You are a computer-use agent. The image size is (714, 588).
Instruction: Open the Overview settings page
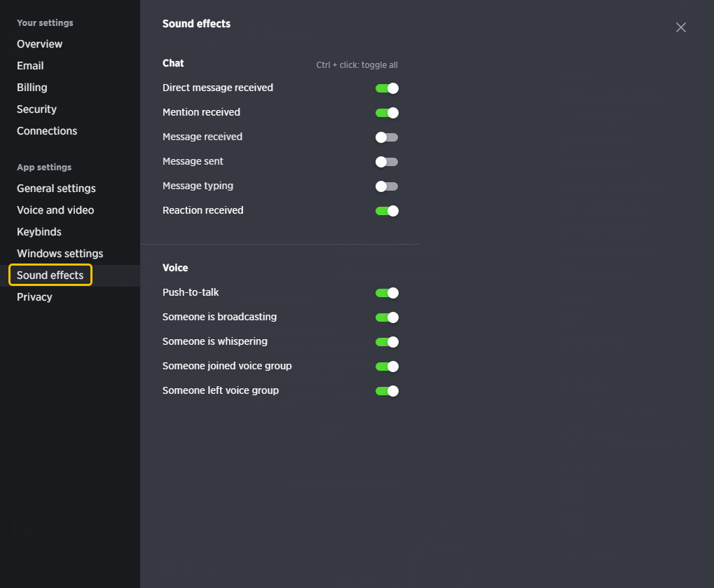pyautogui.click(x=40, y=44)
